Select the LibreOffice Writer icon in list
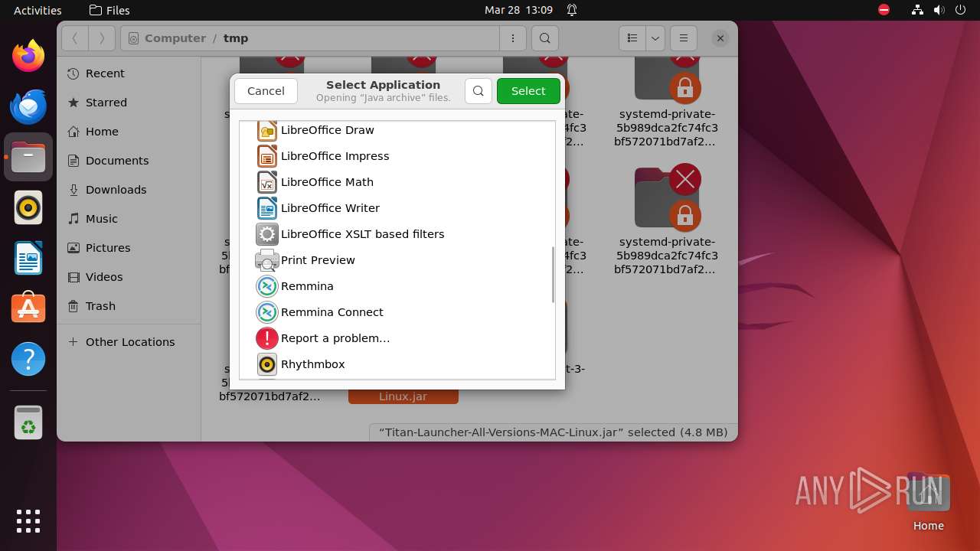Image resolution: width=980 pixels, height=551 pixels. pos(266,208)
